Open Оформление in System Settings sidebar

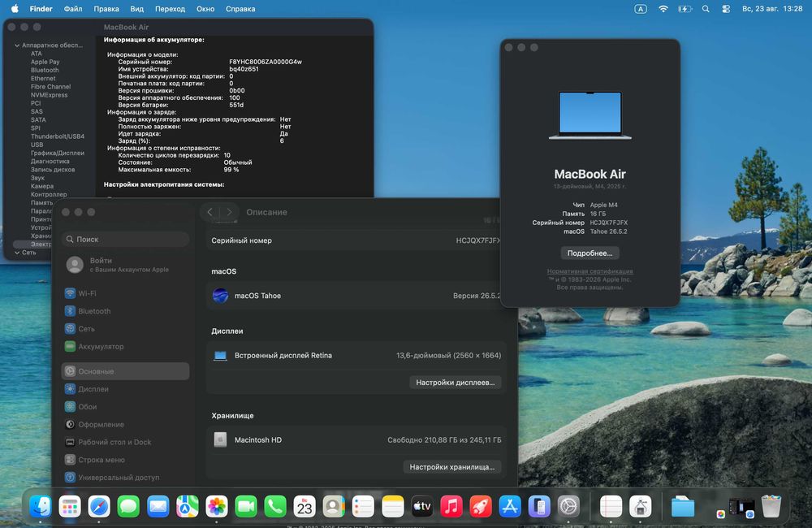[x=125, y=424]
